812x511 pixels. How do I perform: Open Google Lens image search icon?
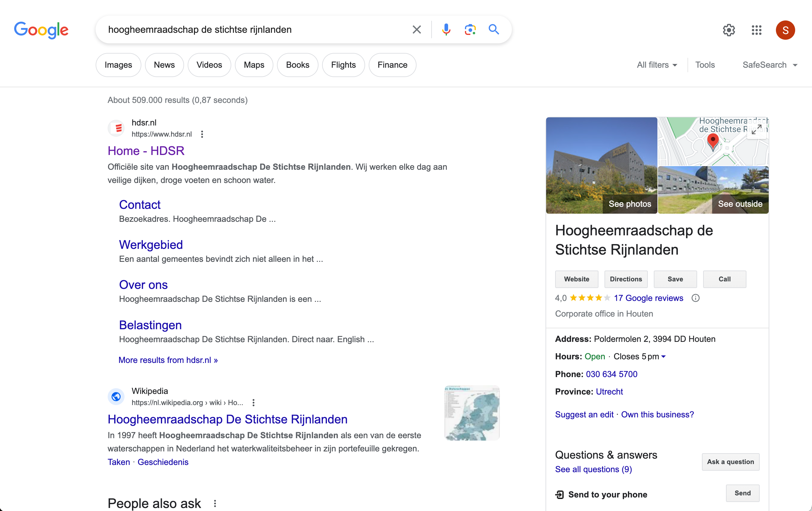coord(470,30)
